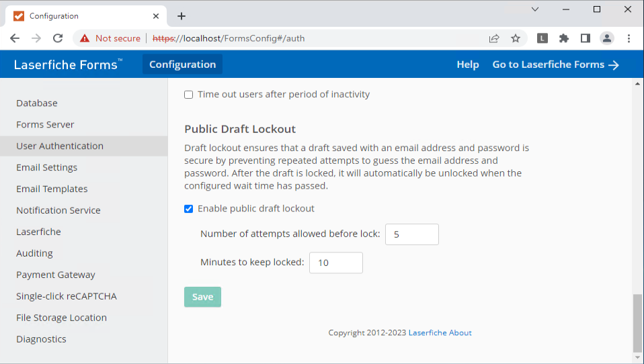Open the tab search chevron
Viewport: 644px width, 364px height.
point(534,9)
